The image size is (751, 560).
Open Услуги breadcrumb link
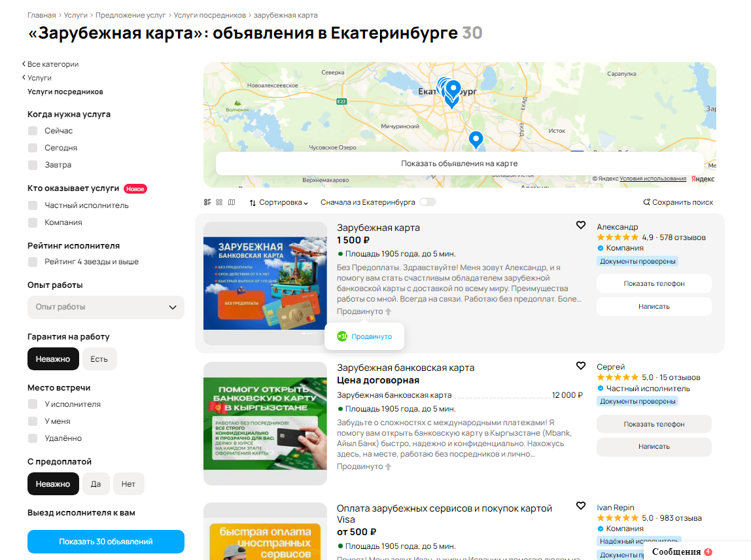(x=76, y=15)
